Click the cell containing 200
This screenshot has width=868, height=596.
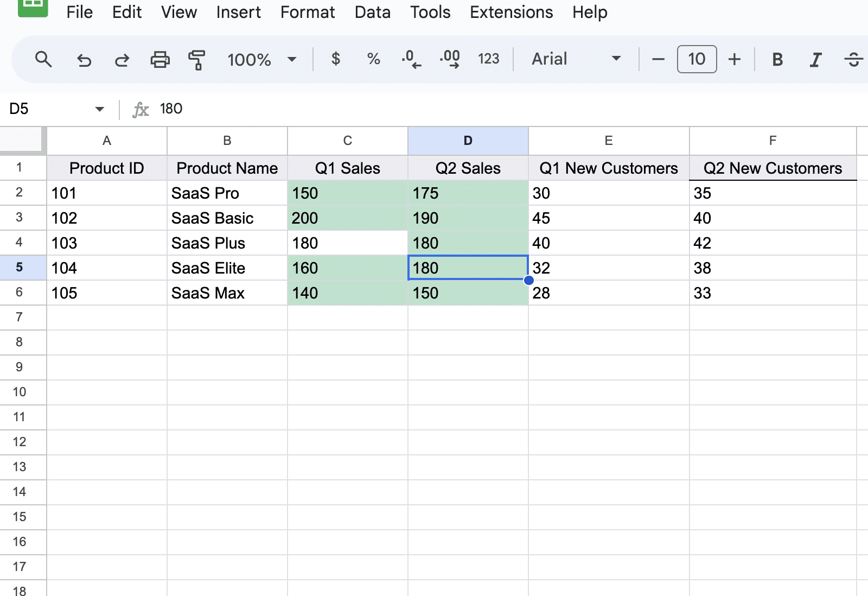pos(348,218)
